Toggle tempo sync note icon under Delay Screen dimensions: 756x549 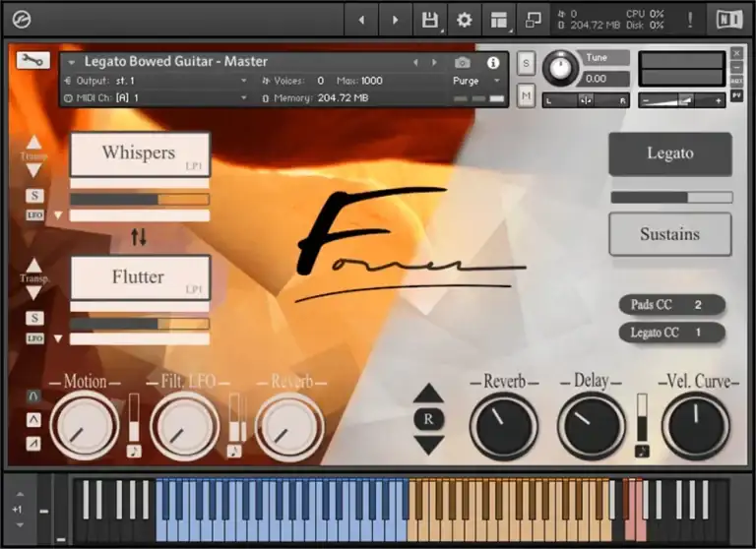click(x=642, y=452)
